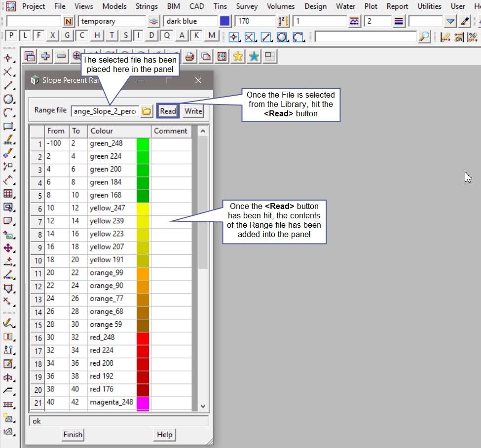The image size is (481, 448).
Task: Click the view zoom-out minus icon
Action: (x=61, y=57)
